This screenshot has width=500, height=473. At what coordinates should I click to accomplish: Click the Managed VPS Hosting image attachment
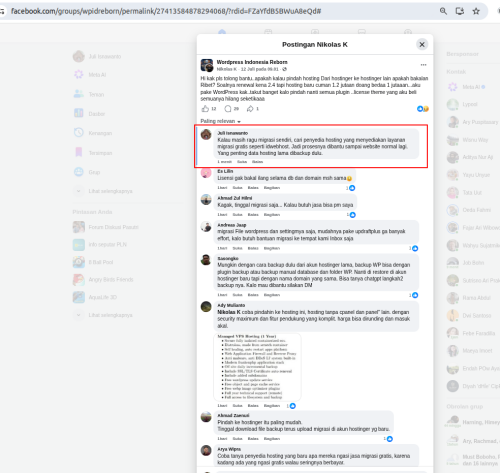(x=257, y=367)
